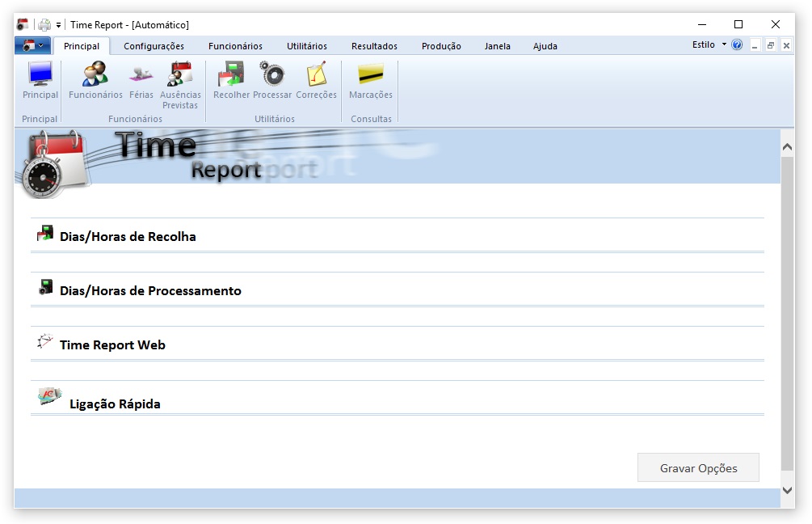Switch to the Principal tab
The width and height of the screenshot is (812, 524).
(82, 46)
